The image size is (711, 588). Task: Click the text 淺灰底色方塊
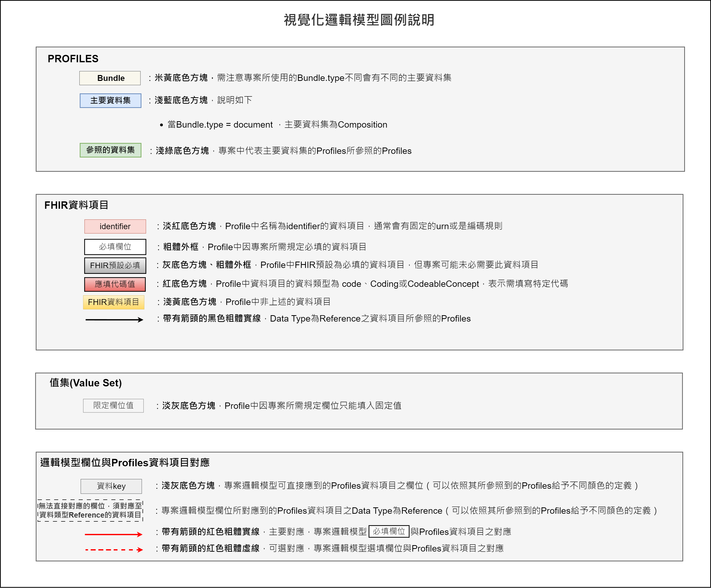pos(188,486)
